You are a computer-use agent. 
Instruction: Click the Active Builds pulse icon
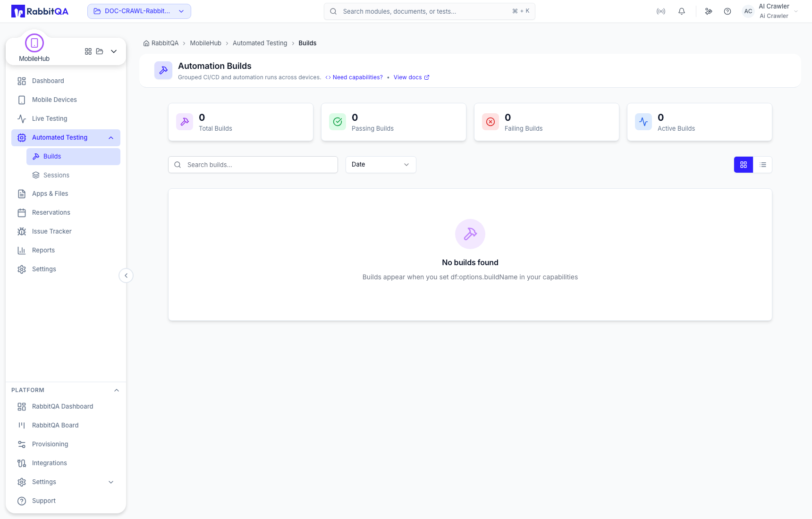643,122
